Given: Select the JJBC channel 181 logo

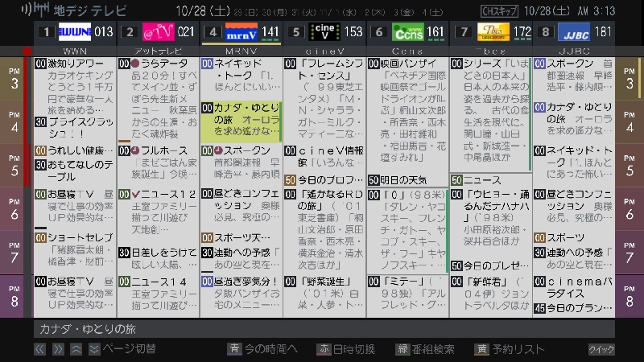Looking at the screenshot, I should coord(573,32).
